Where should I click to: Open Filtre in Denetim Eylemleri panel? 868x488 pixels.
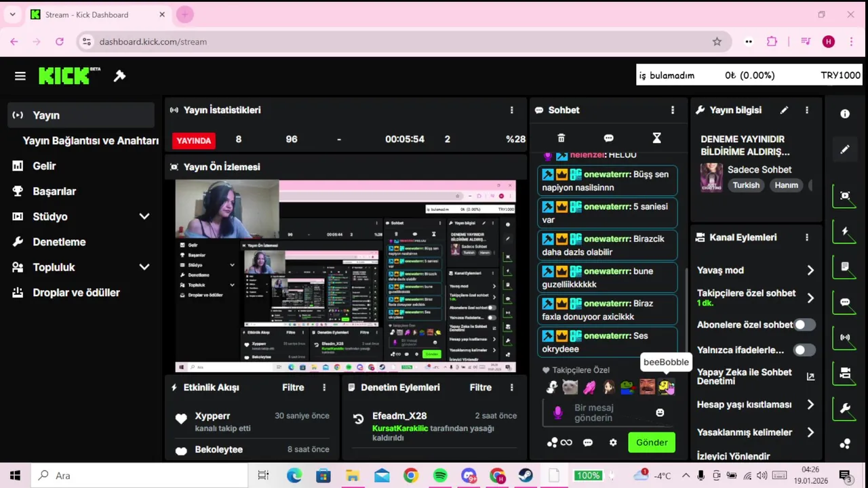pyautogui.click(x=481, y=388)
